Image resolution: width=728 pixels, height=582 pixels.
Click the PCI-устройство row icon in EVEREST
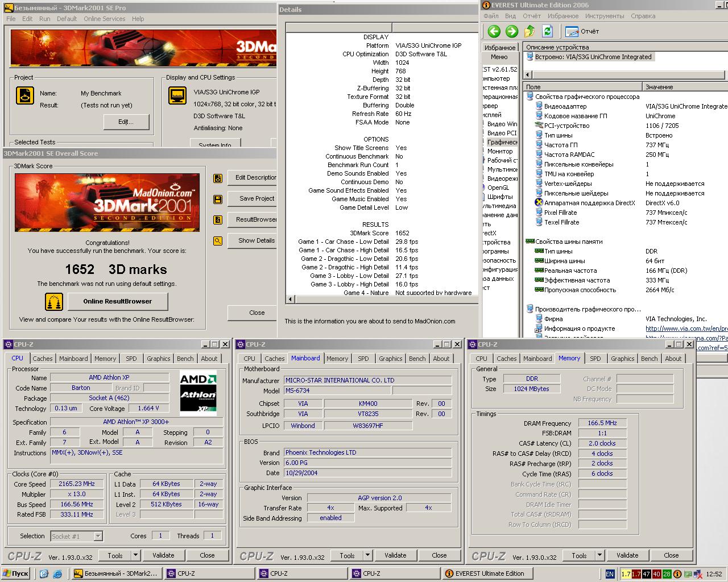click(x=539, y=126)
